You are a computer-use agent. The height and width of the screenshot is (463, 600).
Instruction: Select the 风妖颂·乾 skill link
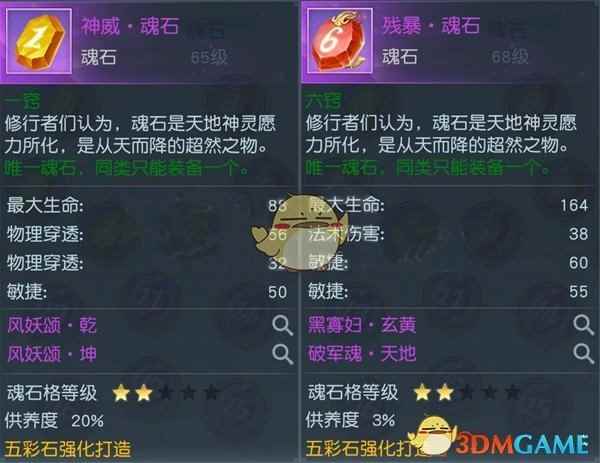pyautogui.click(x=52, y=326)
